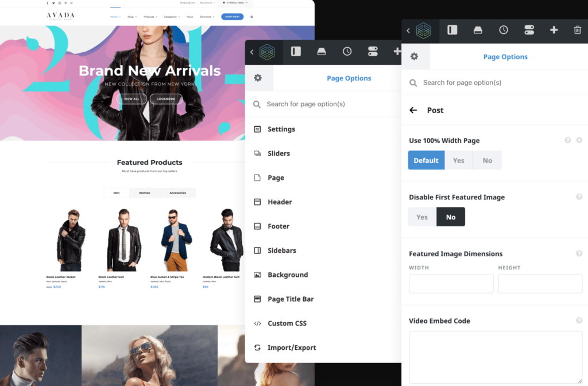
Task: Open help for Featured Image Dimensions
Action: click(x=579, y=253)
